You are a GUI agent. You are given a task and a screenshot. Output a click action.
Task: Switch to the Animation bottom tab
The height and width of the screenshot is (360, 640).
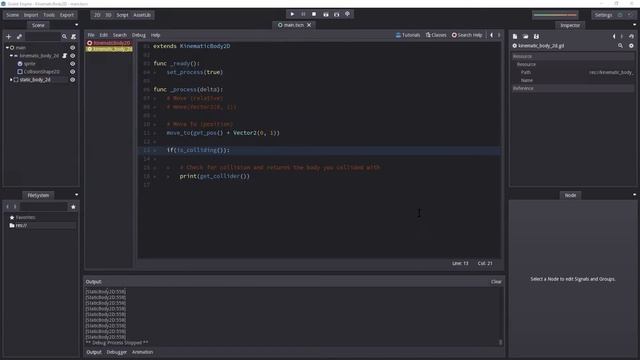coord(142,352)
